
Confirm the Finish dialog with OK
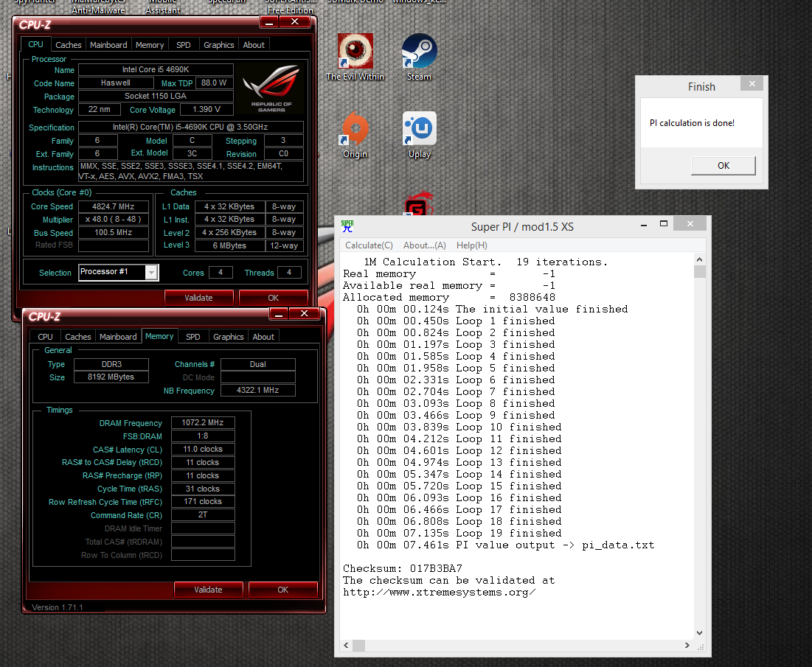click(x=723, y=166)
